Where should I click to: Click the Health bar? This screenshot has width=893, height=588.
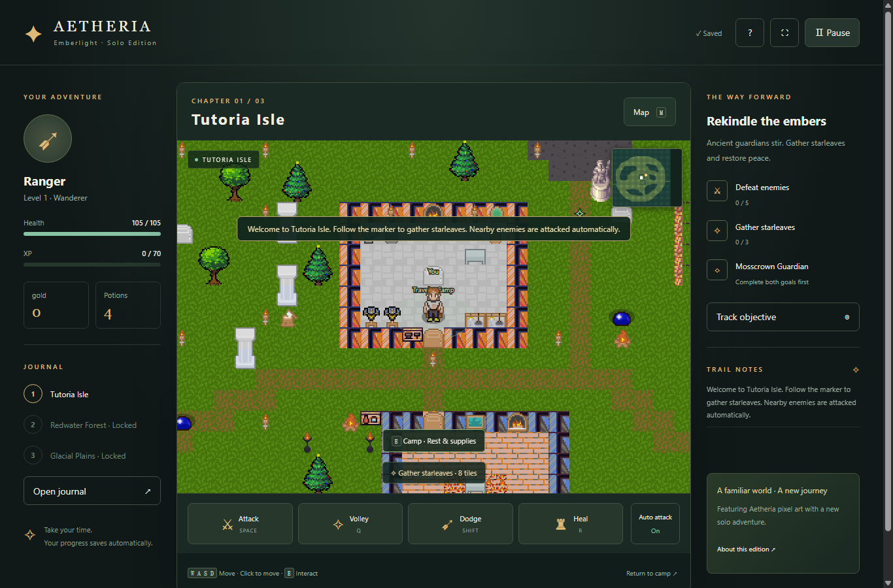point(92,233)
